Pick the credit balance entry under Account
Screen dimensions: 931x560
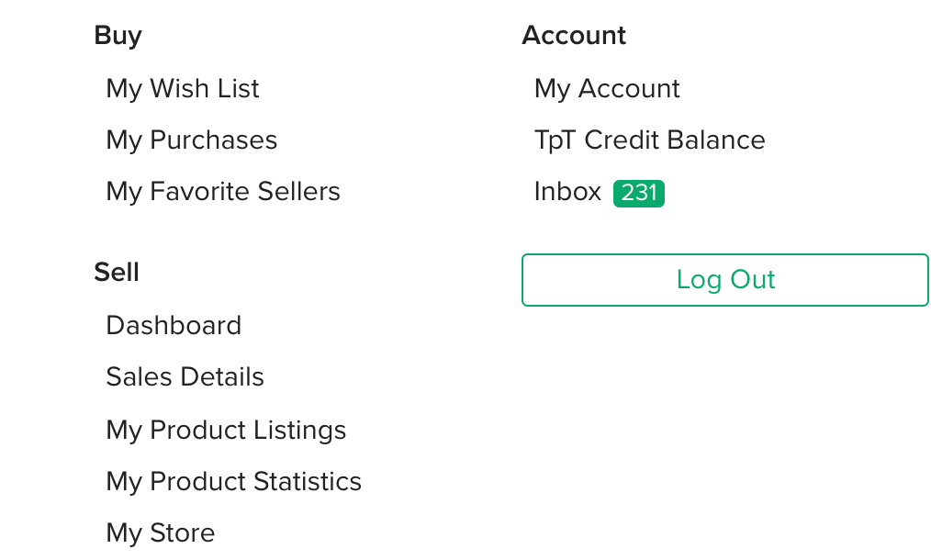click(649, 140)
